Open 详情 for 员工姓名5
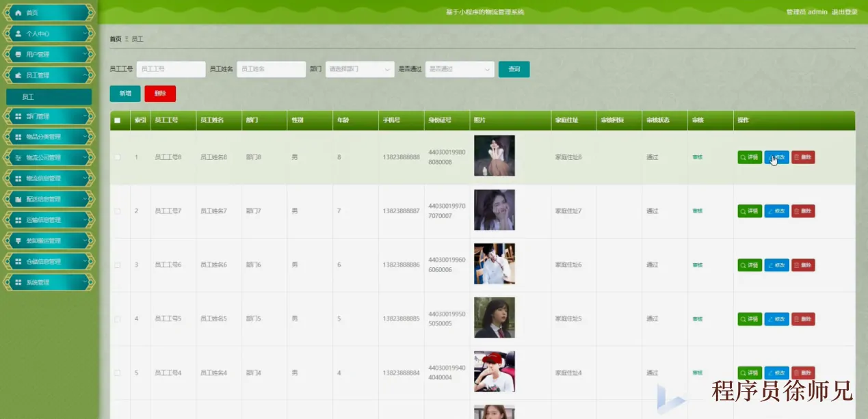The width and height of the screenshot is (868, 419). click(x=750, y=319)
